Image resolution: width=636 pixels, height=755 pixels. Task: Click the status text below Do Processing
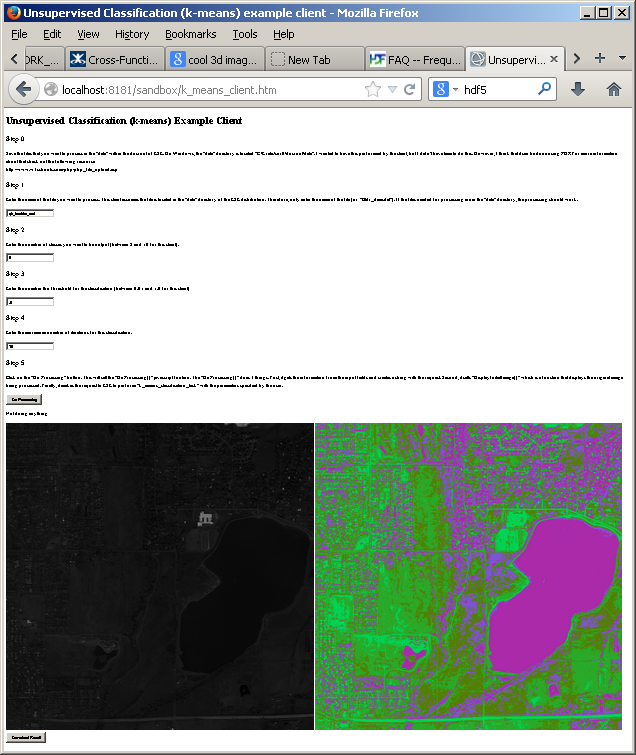click(x=26, y=414)
